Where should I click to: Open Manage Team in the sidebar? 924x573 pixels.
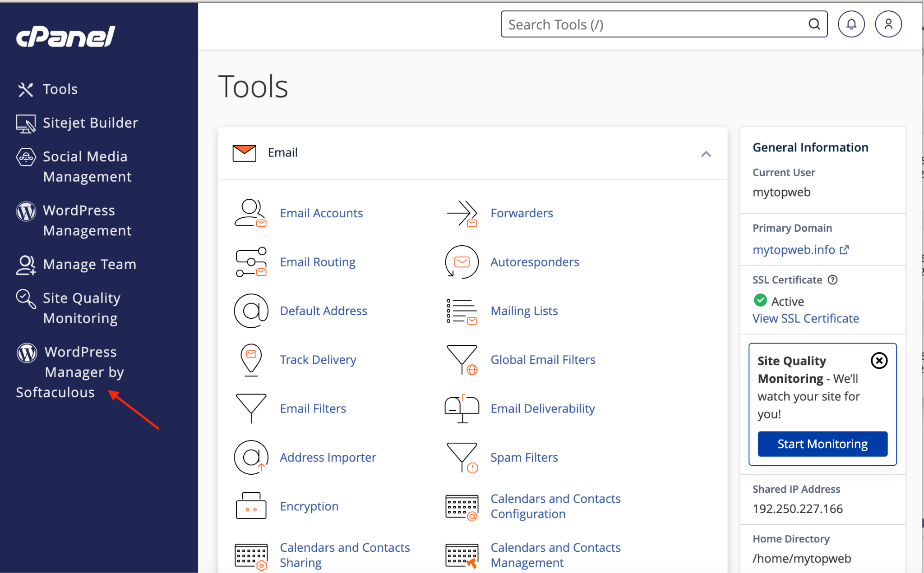[x=76, y=264]
